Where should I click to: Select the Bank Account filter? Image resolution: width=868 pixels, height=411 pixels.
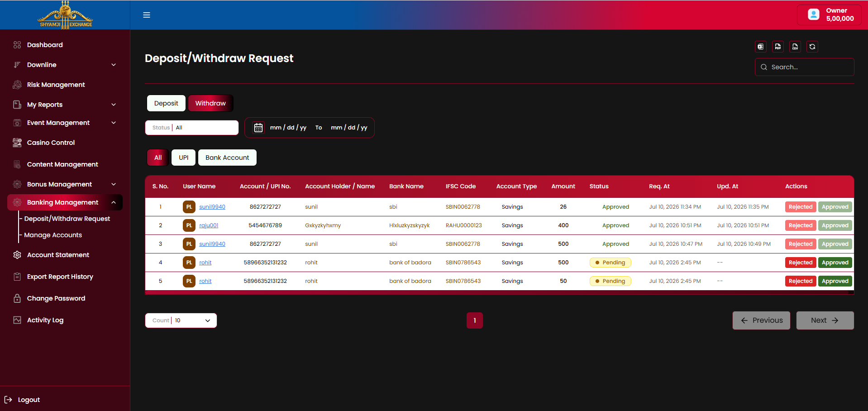coord(227,158)
